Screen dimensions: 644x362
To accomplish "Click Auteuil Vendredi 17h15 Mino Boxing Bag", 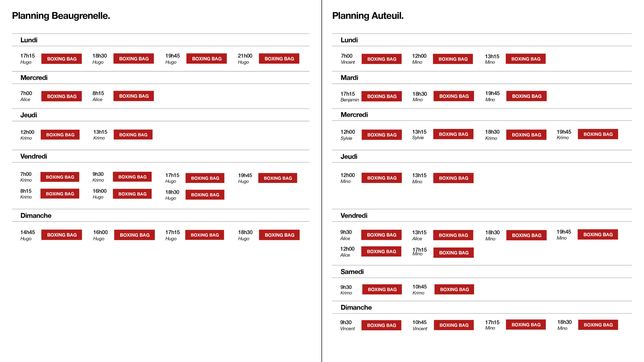I will point(454,253).
